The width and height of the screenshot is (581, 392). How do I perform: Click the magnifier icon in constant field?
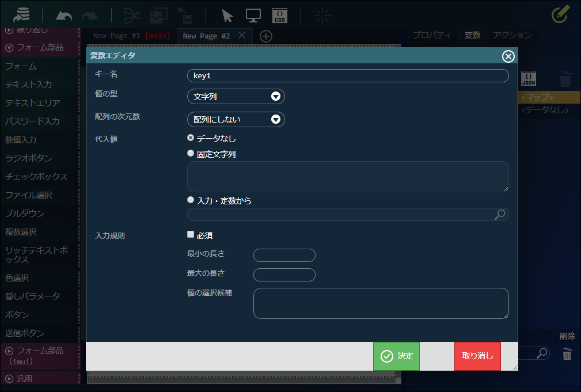(500, 214)
